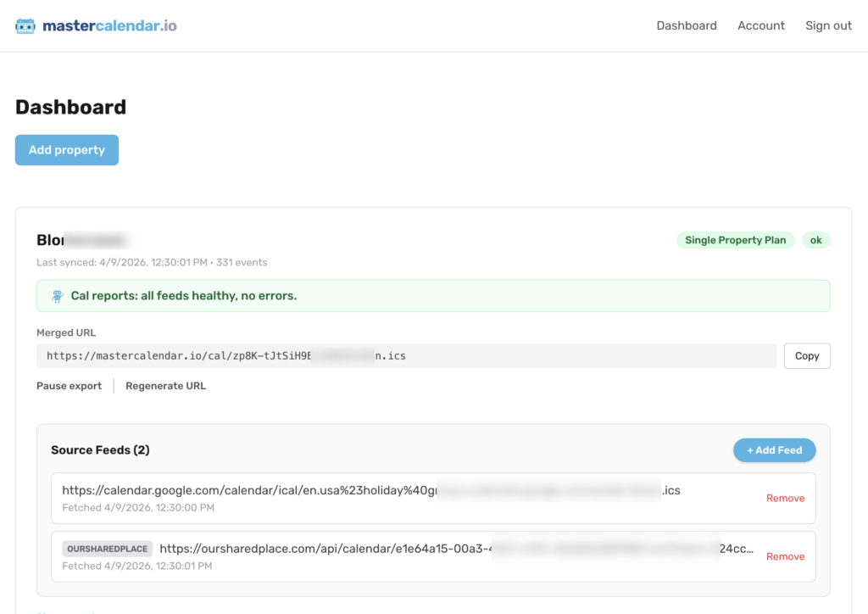The height and width of the screenshot is (614, 868).
Task: Click the merged URL text field
Action: 406,356
